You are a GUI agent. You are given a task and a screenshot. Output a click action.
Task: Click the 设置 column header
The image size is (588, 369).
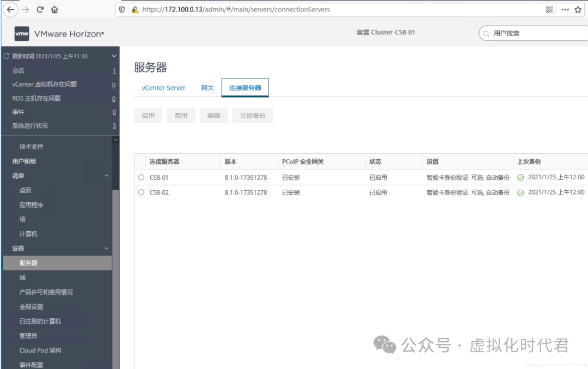pos(433,162)
